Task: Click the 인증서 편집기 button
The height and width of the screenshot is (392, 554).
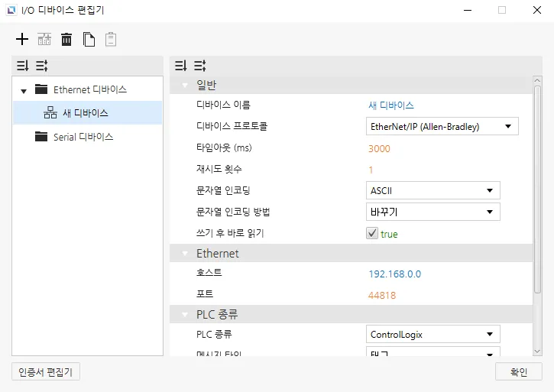Action: point(46,371)
